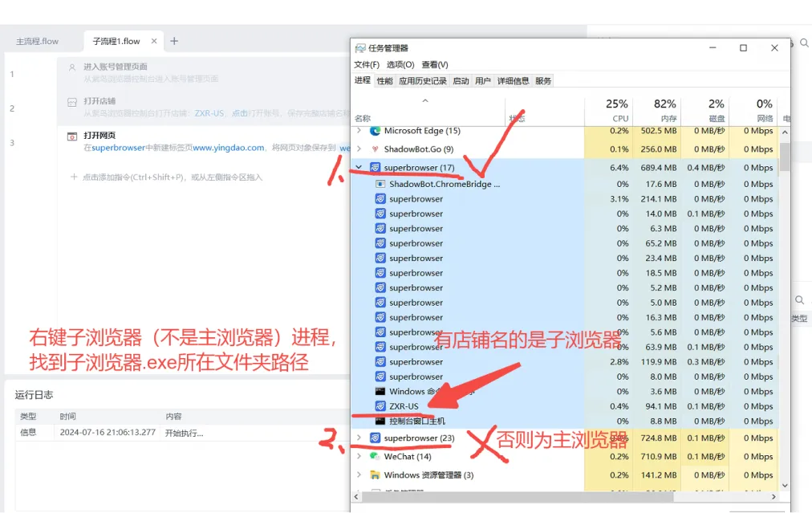Viewport: 812px width, 513px height.
Task: Click the Windows 资源管理器 folder icon
Action: (375, 474)
